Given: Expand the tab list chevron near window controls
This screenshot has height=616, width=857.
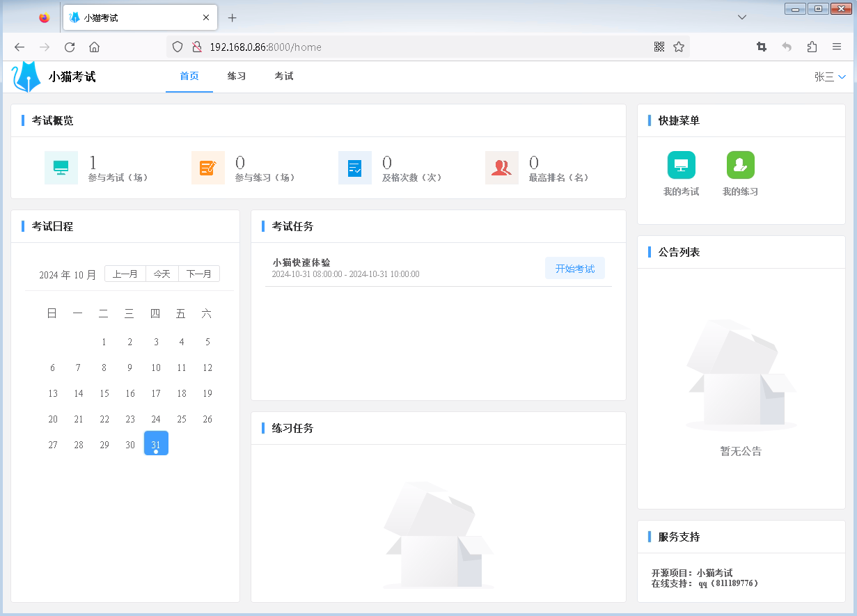Looking at the screenshot, I should 742,17.
